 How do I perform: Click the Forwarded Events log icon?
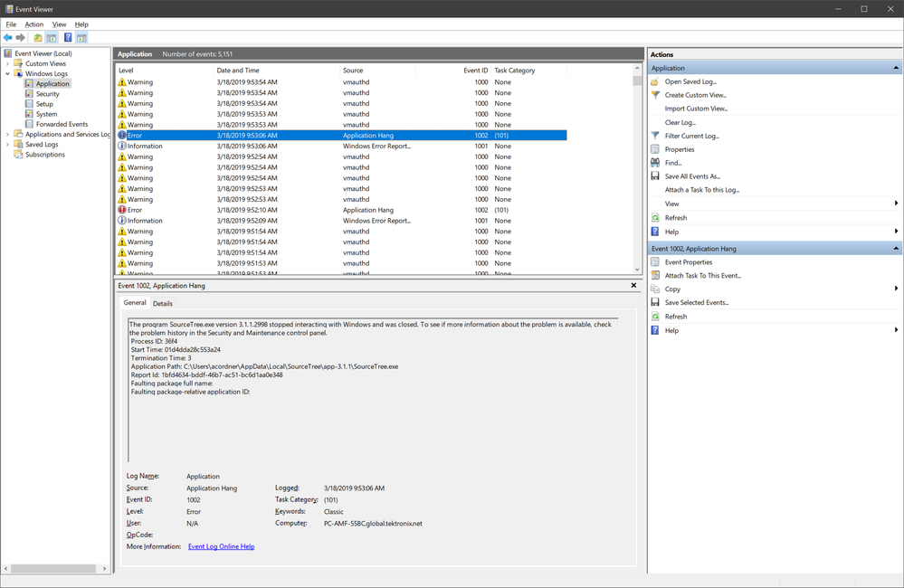tap(29, 124)
